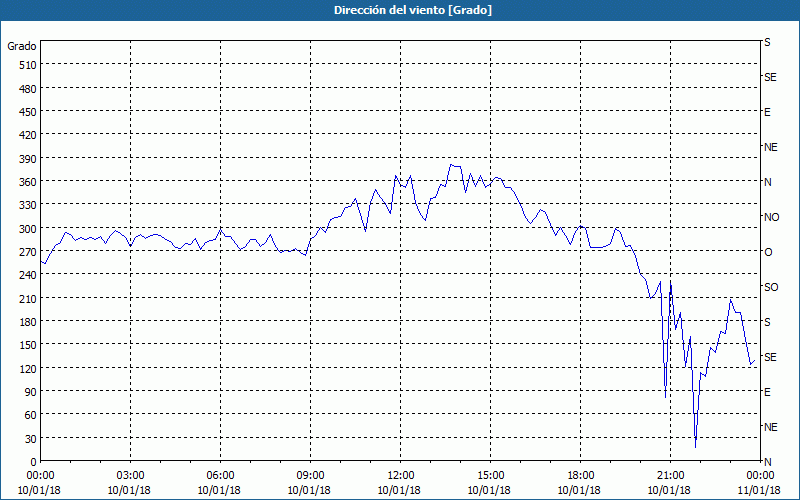800x500 pixels.
Task: Select the "Grado" unit label on left axis
Action: pyautogui.click(x=22, y=46)
